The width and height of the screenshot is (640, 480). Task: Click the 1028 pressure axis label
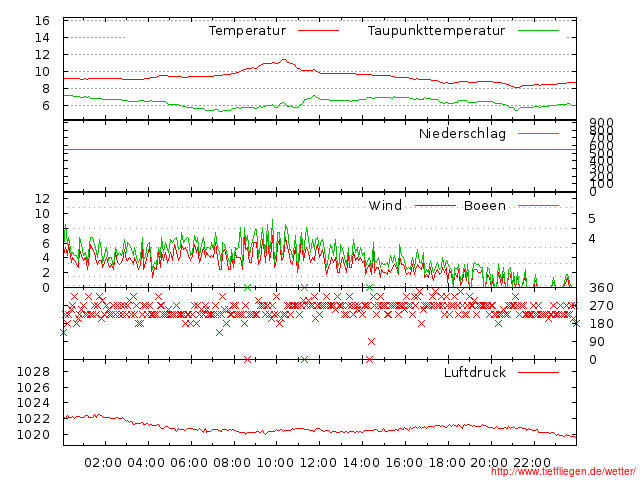click(33, 372)
